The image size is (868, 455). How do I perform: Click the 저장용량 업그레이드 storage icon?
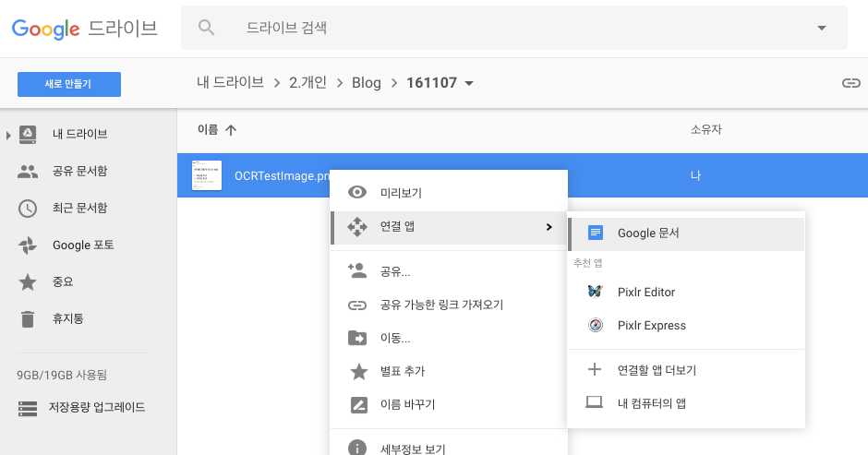[28, 409]
